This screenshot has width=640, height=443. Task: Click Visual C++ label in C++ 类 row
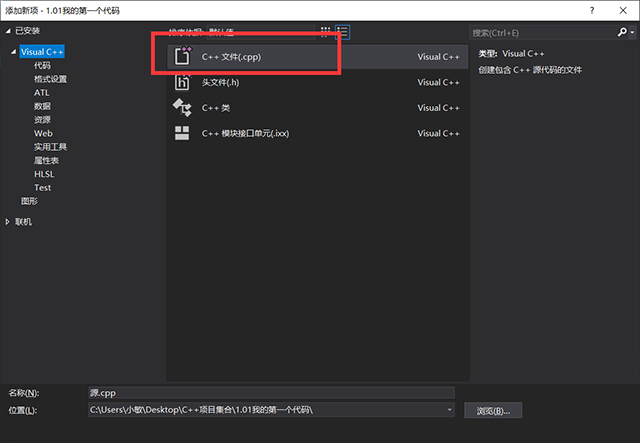[x=438, y=108]
